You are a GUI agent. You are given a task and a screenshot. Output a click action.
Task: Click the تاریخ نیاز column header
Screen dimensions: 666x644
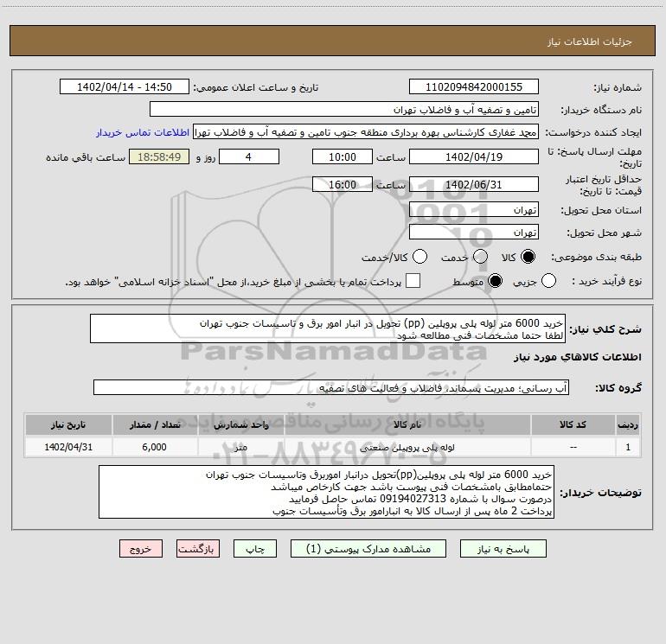tap(68, 424)
